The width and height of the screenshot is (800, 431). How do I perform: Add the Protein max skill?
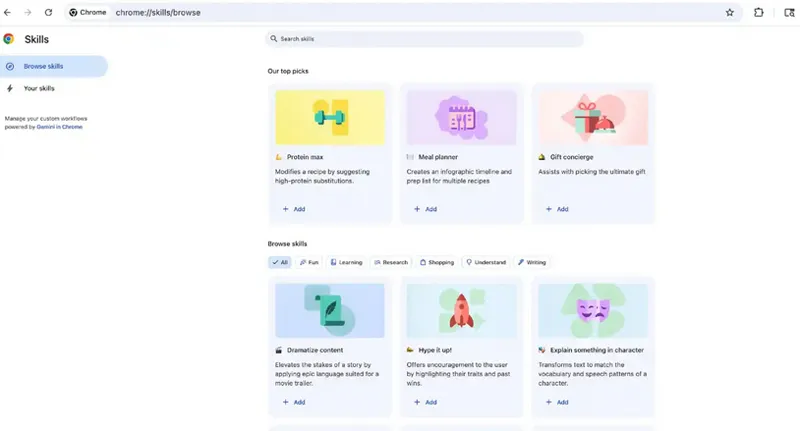pyautogui.click(x=294, y=209)
